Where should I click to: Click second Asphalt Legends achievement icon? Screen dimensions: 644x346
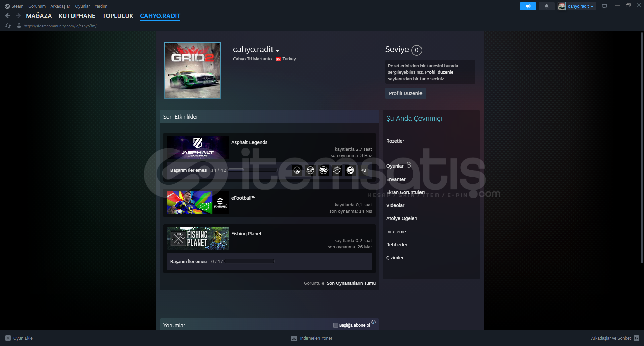pos(310,170)
